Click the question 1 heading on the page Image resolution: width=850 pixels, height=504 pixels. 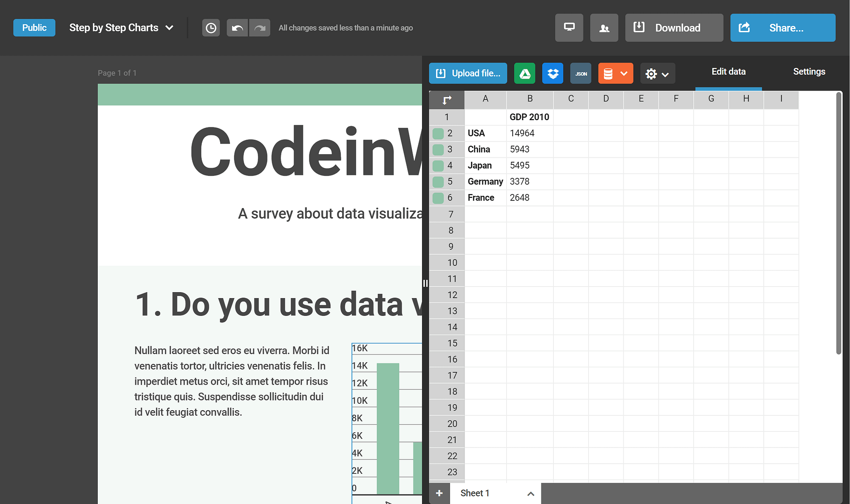tap(278, 304)
